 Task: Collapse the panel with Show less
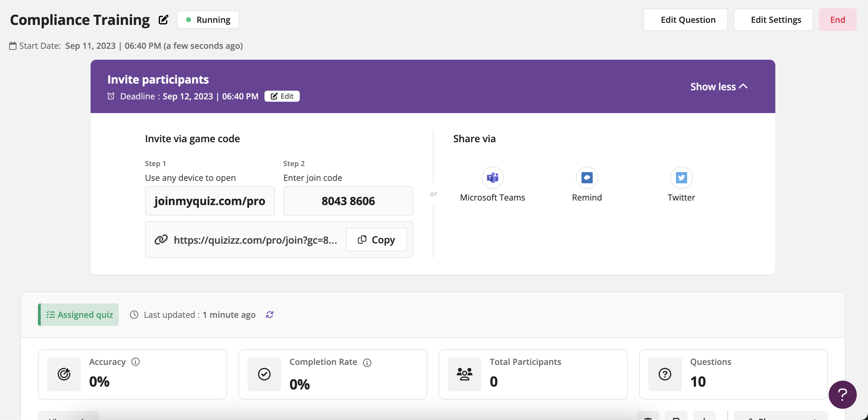(x=718, y=87)
